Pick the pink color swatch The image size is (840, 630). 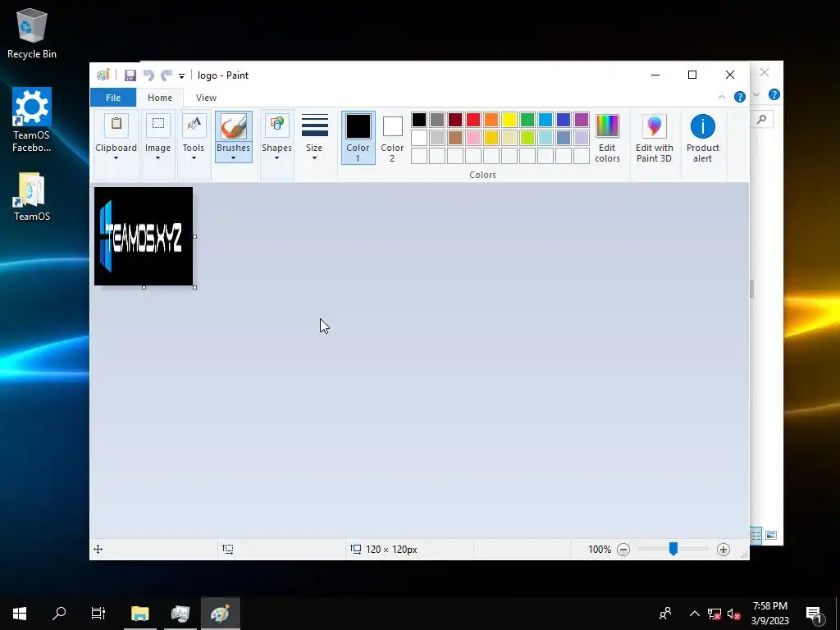(x=473, y=138)
